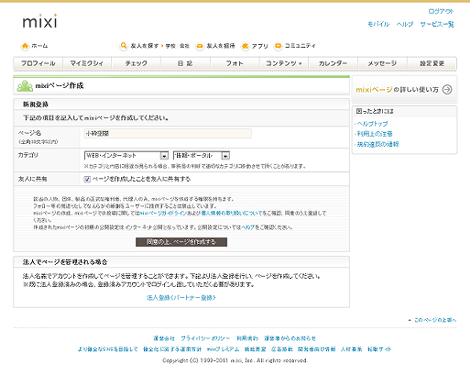This screenshot has width=470, height=374.
Task: Open the 日記 tab
Action: coord(185,63)
